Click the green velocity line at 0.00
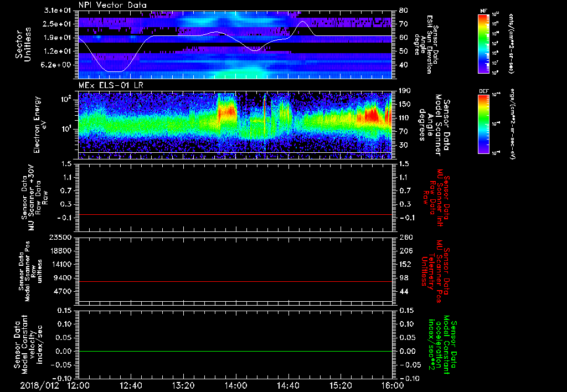Image resolution: width=567 pixels, height=392 pixels. click(x=235, y=351)
